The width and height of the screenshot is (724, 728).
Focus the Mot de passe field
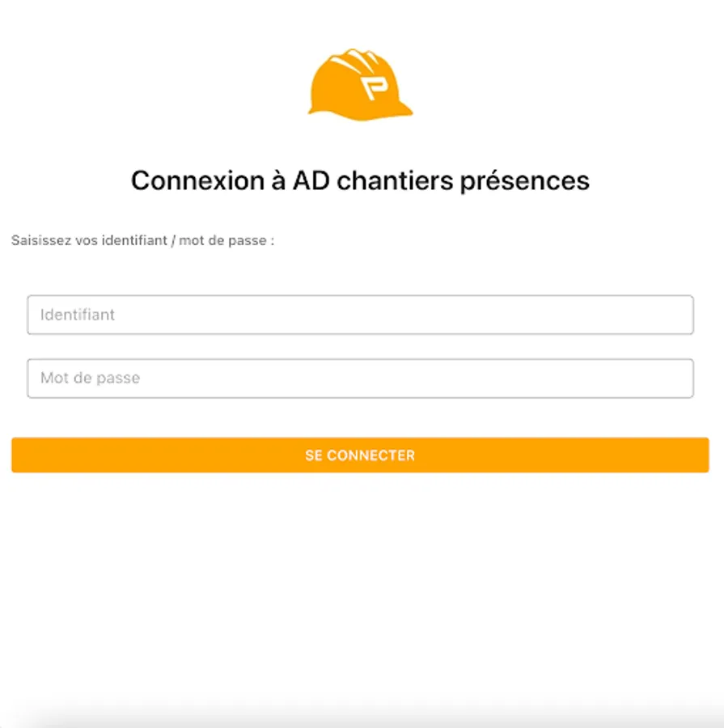[360, 378]
